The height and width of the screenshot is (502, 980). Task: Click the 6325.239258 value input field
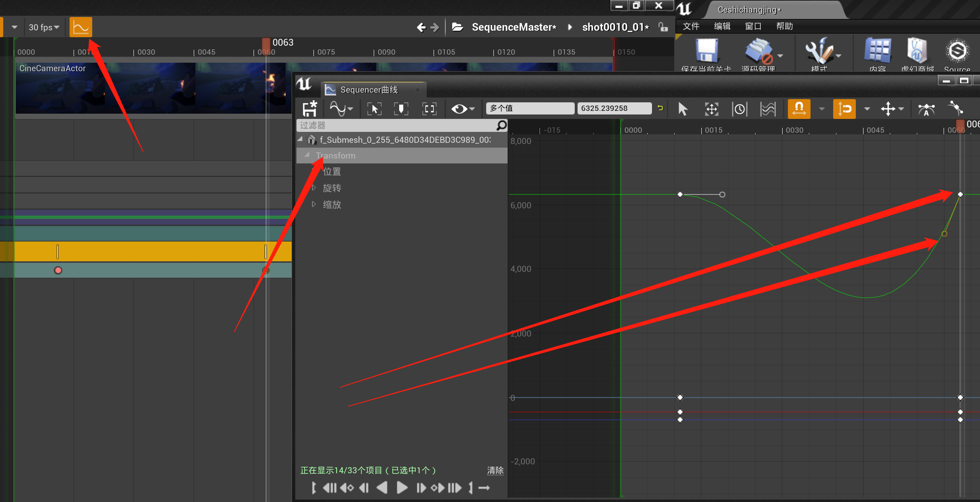point(614,108)
